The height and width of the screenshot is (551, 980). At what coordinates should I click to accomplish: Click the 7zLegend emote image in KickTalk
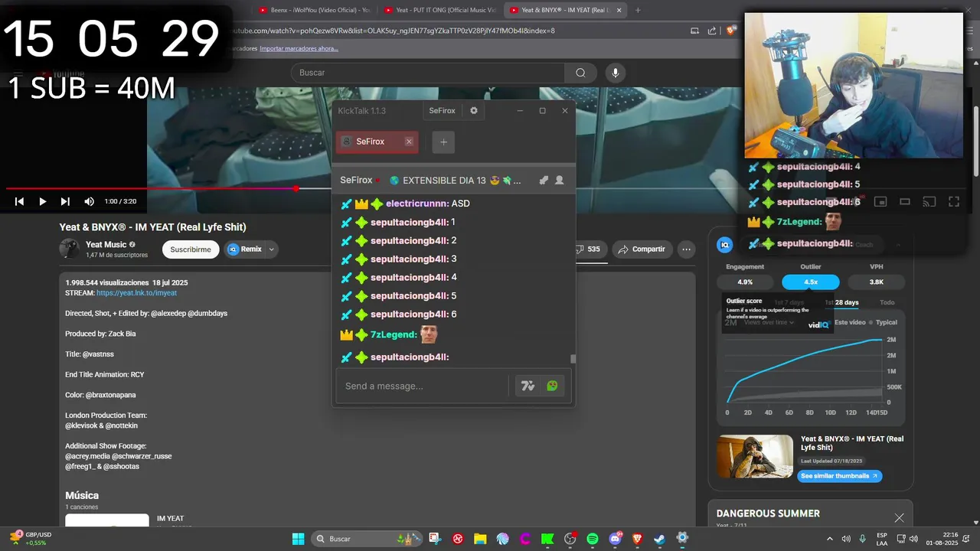click(x=429, y=334)
